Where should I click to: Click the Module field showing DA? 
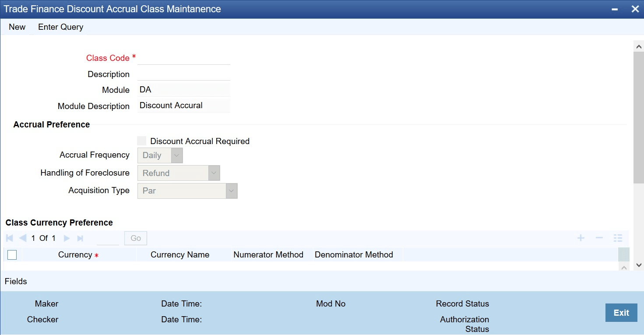[184, 90]
